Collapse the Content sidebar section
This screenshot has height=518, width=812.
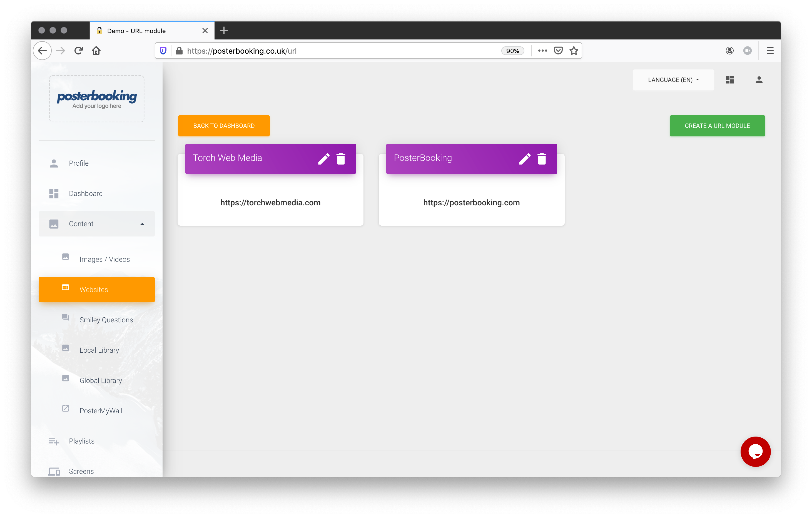96,224
